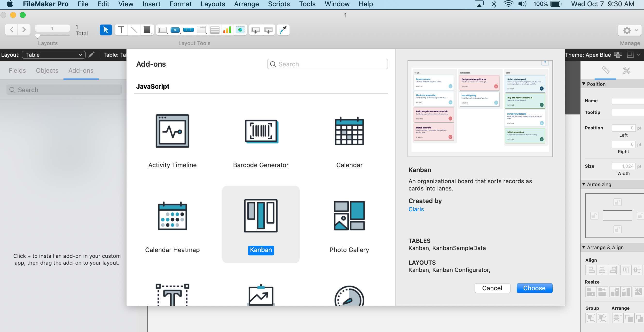The width and height of the screenshot is (644, 332).
Task: Click the left panel Search field
Action: 64,90
